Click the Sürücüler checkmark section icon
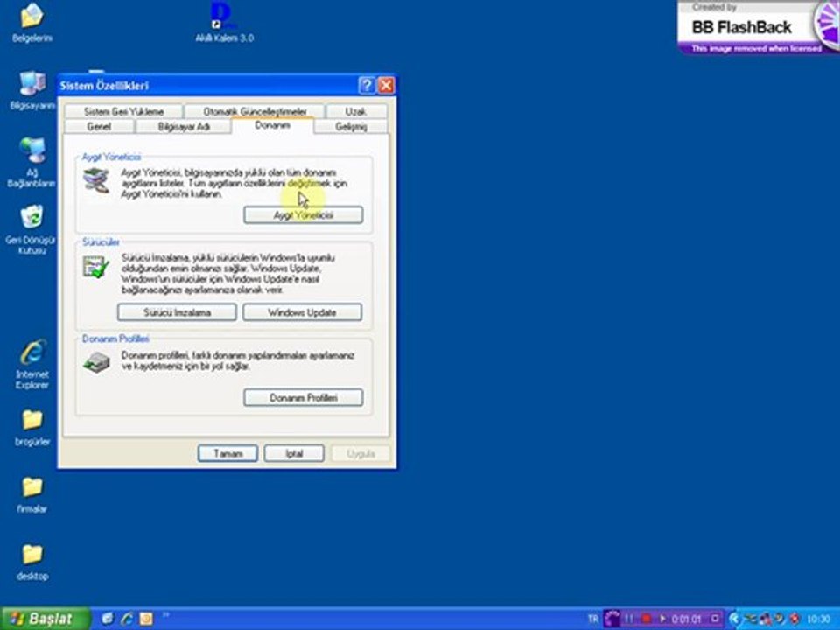The width and height of the screenshot is (840, 630). 96,267
